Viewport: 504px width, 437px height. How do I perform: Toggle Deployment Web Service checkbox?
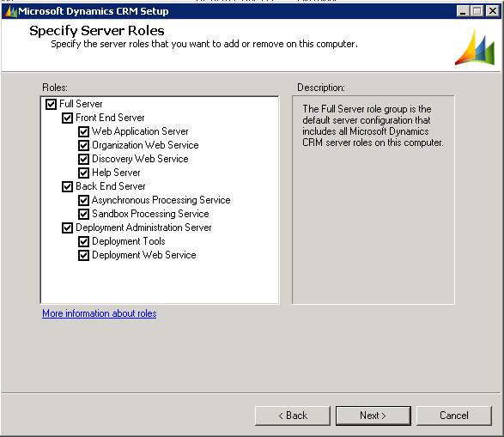click(x=83, y=256)
